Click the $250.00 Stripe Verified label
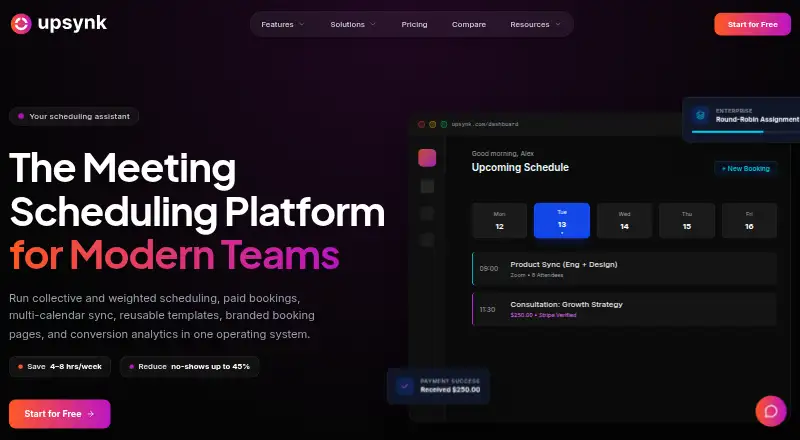Image resolution: width=800 pixels, height=440 pixels. (543, 315)
